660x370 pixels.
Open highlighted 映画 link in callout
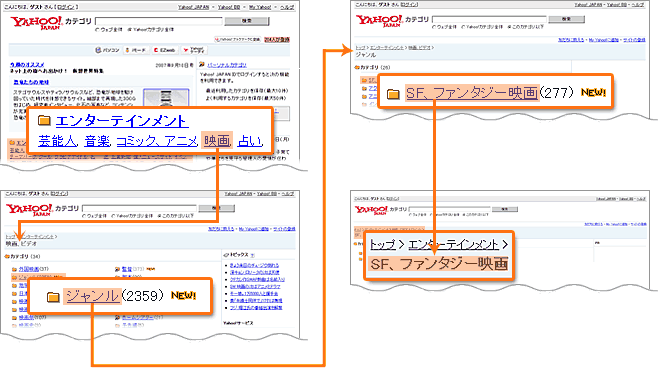(217, 141)
